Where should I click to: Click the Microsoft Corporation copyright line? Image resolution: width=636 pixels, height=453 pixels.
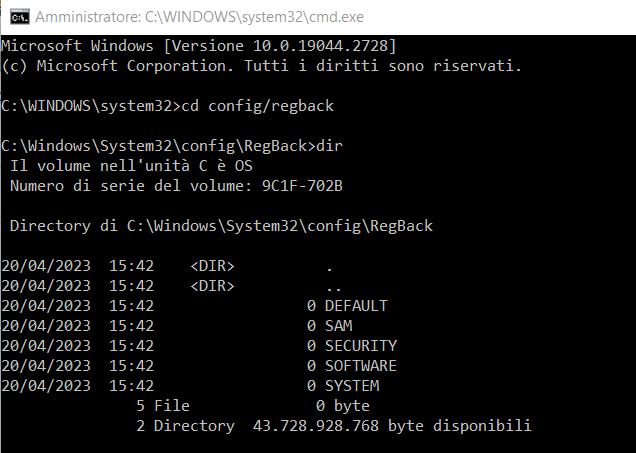coord(261,66)
